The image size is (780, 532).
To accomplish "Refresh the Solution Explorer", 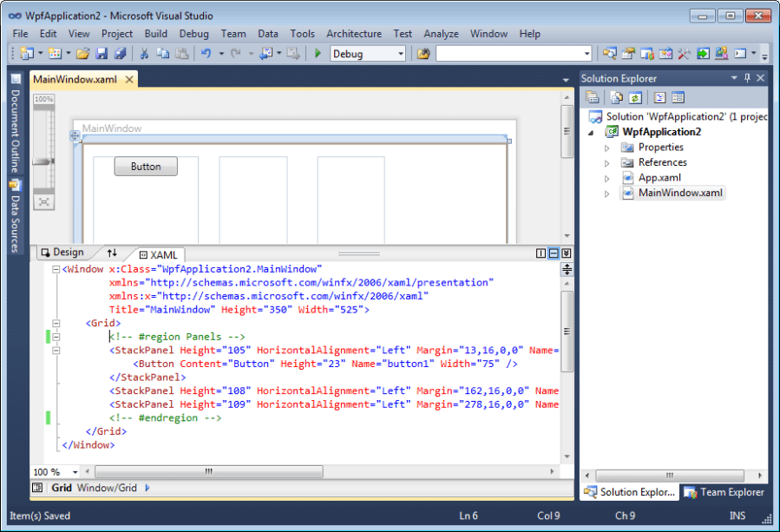I will point(634,97).
